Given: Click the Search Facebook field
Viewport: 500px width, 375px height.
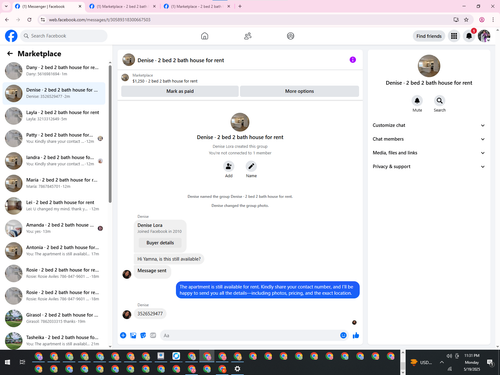Looking at the screenshot, I should pos(64,36).
